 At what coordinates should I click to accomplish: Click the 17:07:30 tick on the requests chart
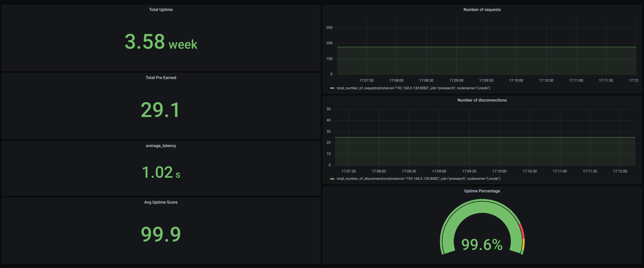click(x=367, y=81)
